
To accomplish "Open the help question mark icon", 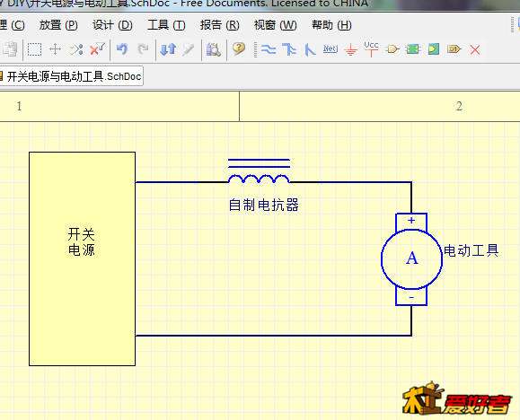I will click(x=238, y=49).
